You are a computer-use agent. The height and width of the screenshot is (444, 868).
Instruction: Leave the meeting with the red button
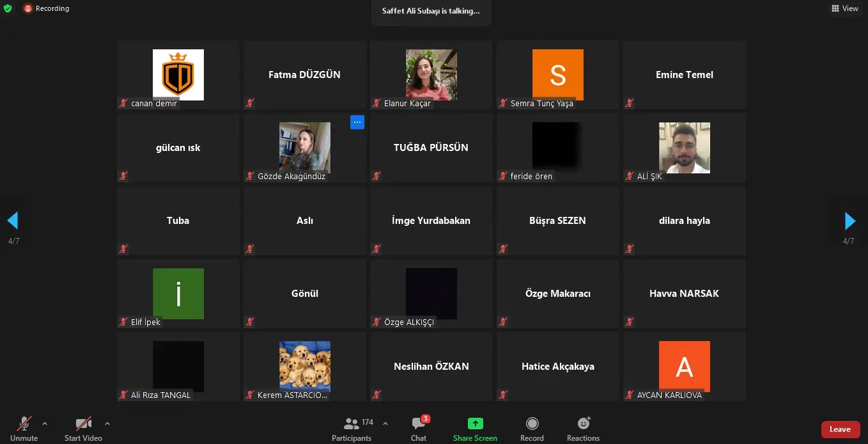[x=841, y=429]
